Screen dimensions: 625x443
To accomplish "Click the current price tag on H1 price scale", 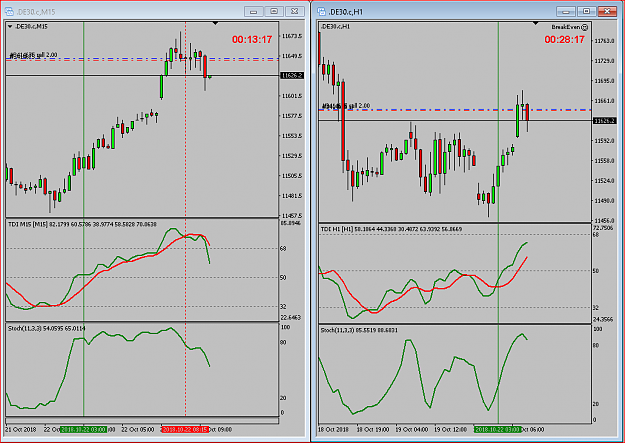I will (605, 120).
